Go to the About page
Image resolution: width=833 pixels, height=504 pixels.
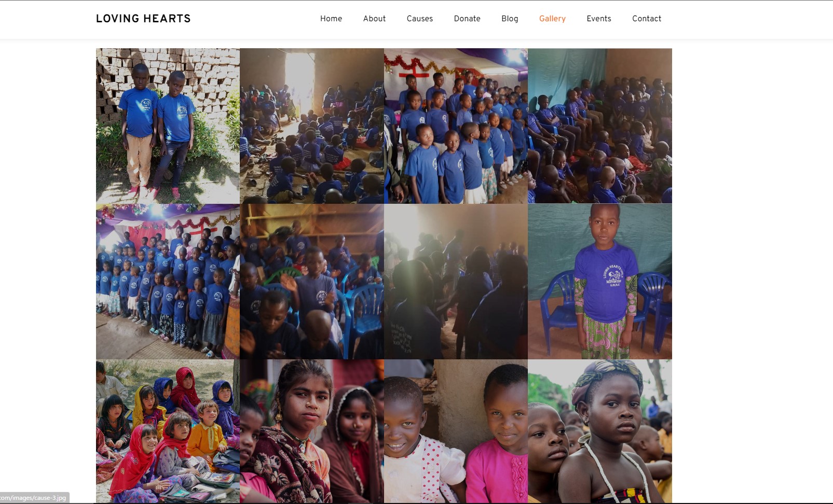374,19
